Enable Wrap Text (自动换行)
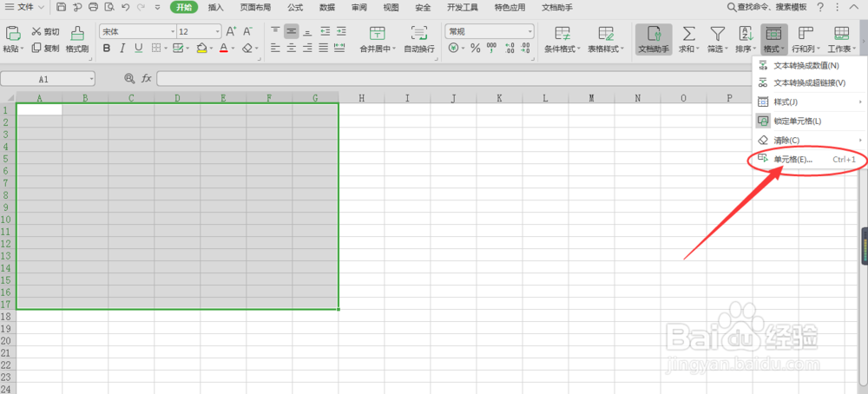 pos(419,39)
